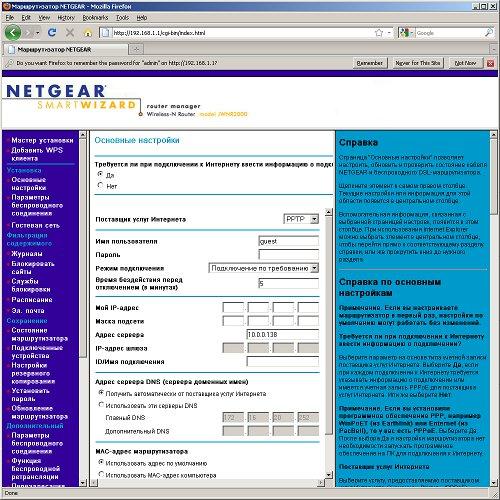Click first octet of Маска подсети

click(x=233, y=321)
